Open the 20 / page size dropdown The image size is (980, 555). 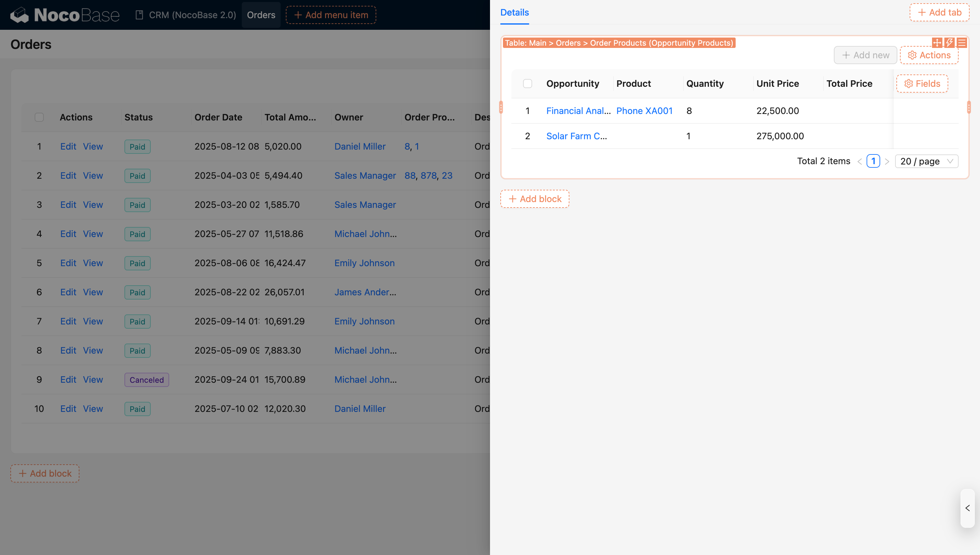coord(926,161)
